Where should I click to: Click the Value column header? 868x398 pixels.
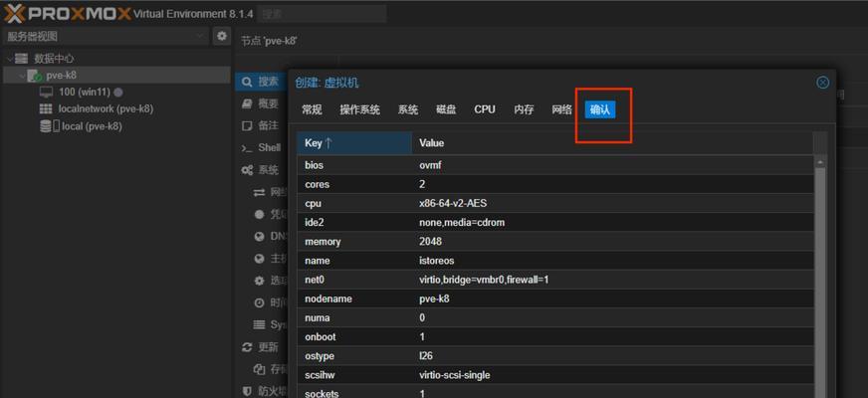click(x=612, y=143)
